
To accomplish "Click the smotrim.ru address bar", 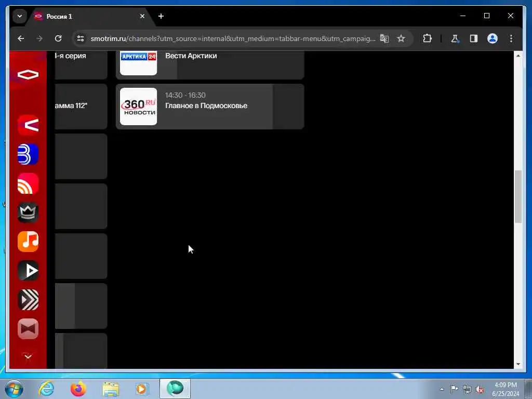I will tap(233, 38).
